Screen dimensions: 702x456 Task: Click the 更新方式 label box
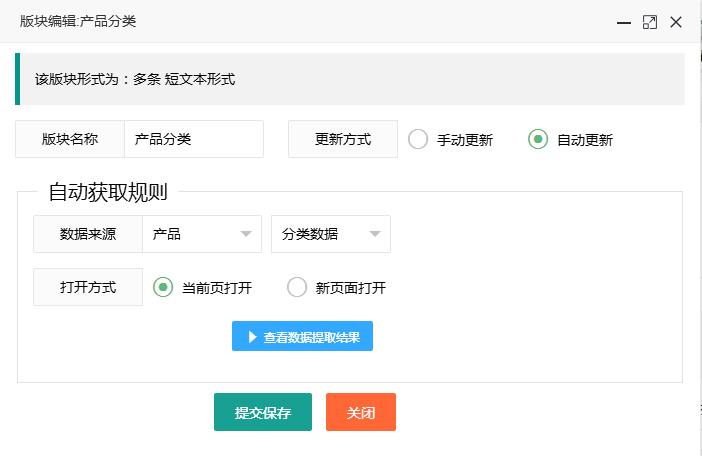coord(343,140)
